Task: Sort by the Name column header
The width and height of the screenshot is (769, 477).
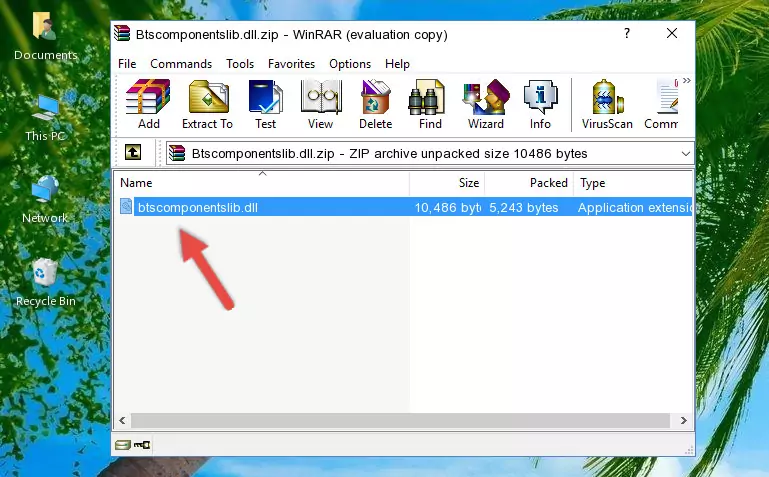Action: coord(262,183)
